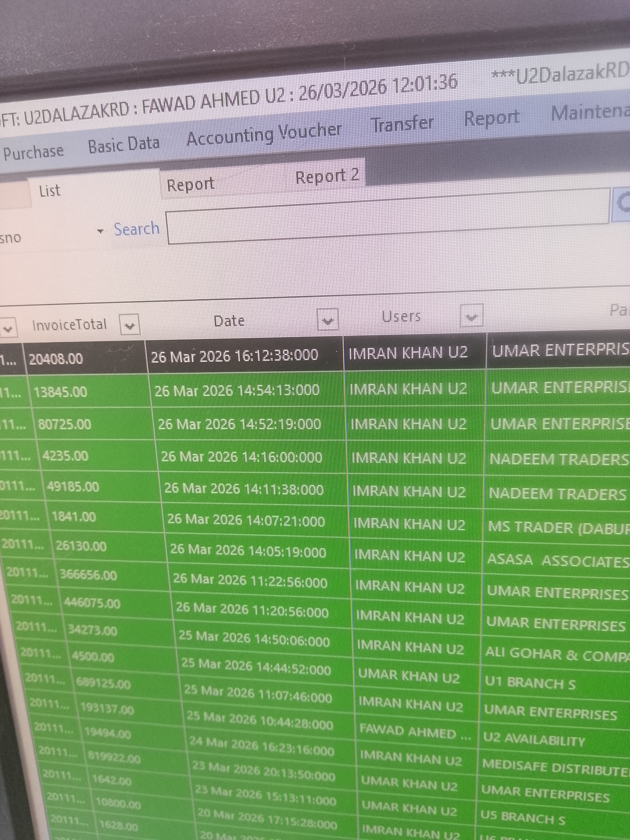Open the filter dropdown left of InvoiceTotal
This screenshot has height=840, width=630.
8,328
